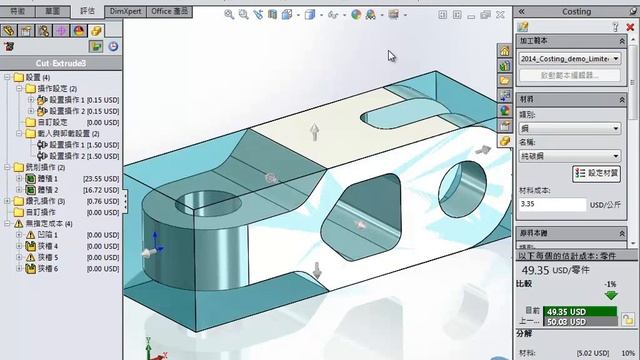Open the DisplayManager color ball tab icon
Screen dimensions: 640x360
coord(79,31)
